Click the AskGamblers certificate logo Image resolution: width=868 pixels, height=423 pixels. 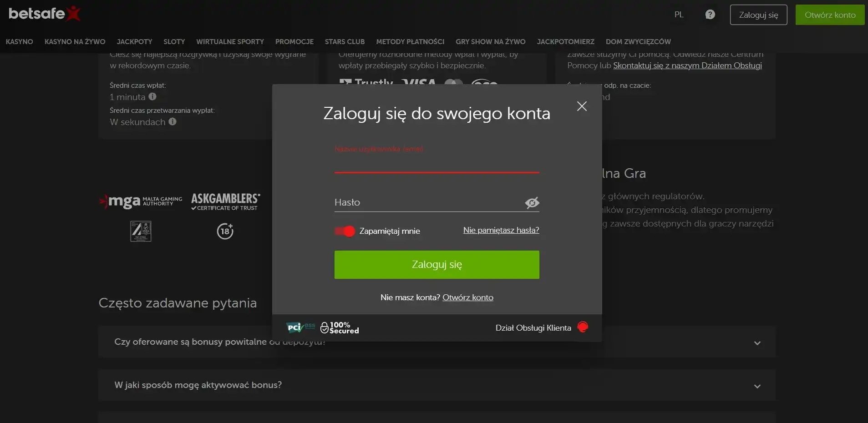(x=225, y=201)
